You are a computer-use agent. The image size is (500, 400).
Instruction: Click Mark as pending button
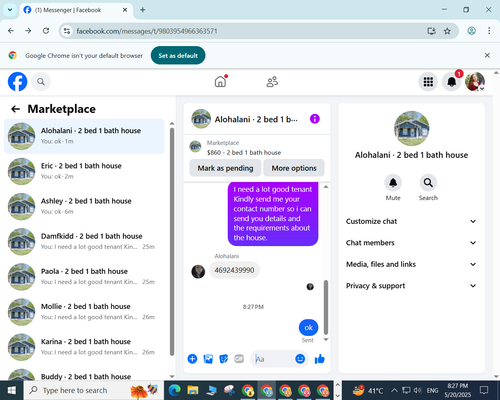point(225,168)
